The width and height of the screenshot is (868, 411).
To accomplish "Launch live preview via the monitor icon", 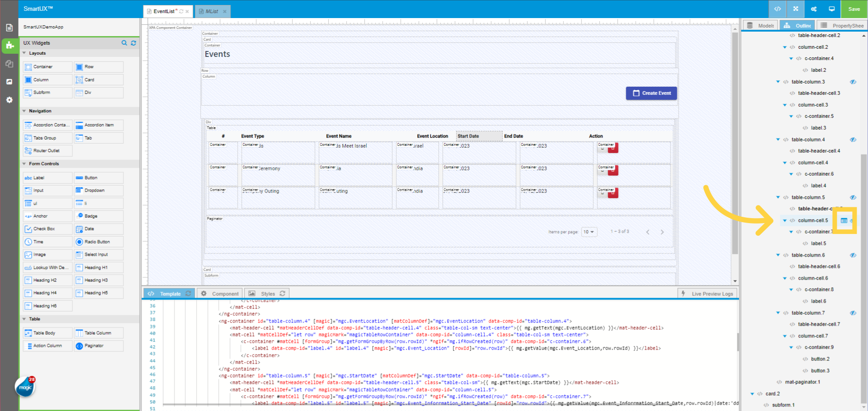I will coord(832,9).
